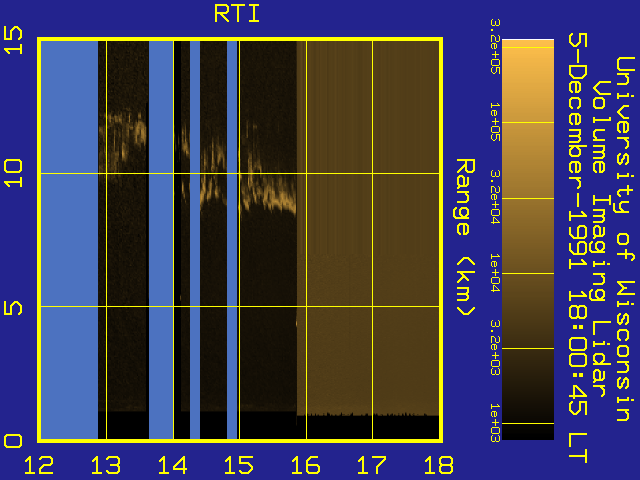This screenshot has width=640, height=480.
Task: Click the y-axis range label 10
Action: 13,173
